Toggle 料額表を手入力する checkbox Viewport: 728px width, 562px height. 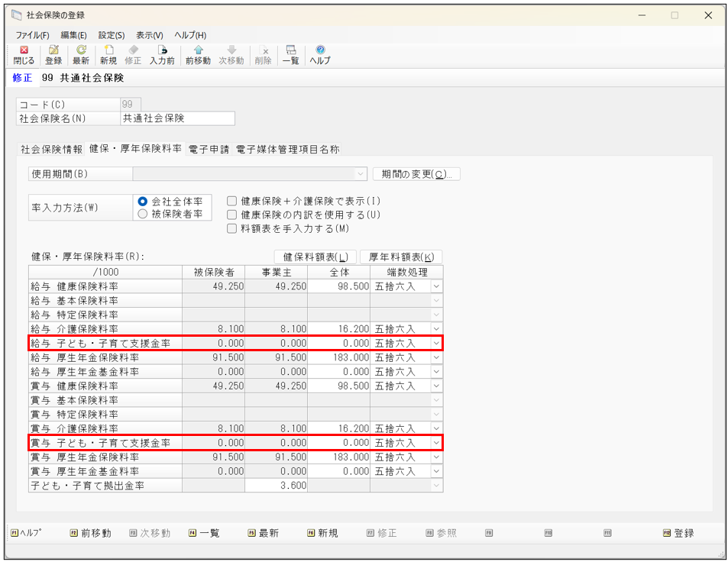[232, 228]
